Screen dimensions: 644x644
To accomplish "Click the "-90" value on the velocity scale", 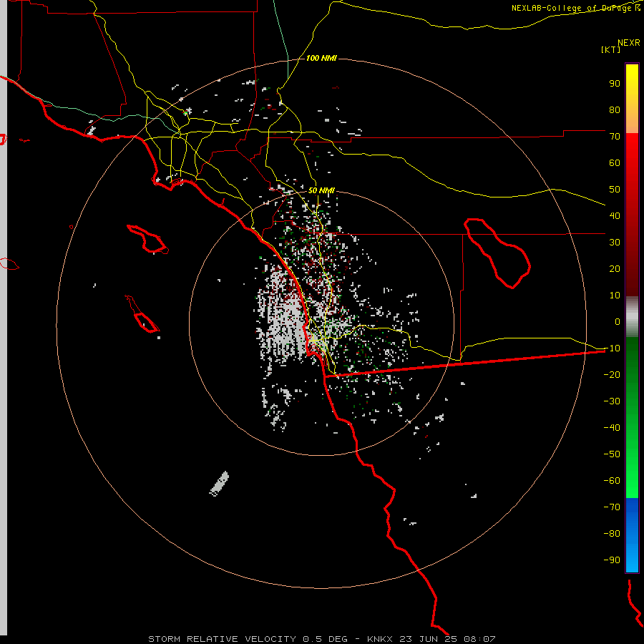I will pos(612,560).
